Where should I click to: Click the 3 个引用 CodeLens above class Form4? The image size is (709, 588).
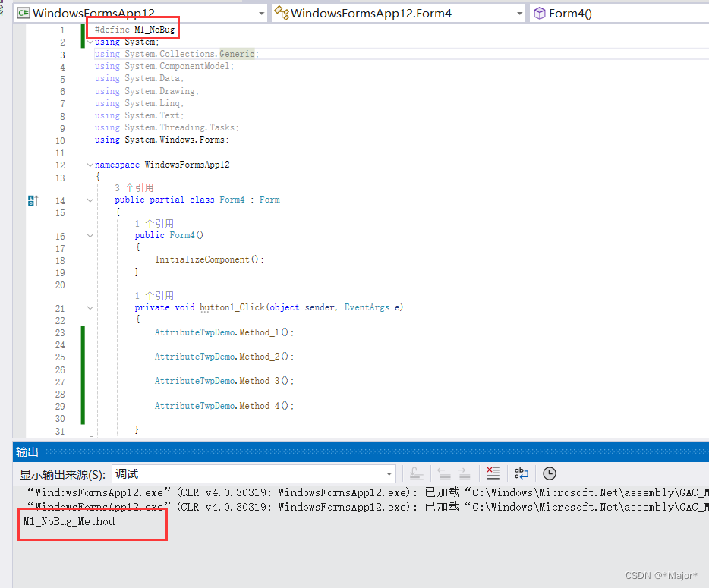pos(134,187)
